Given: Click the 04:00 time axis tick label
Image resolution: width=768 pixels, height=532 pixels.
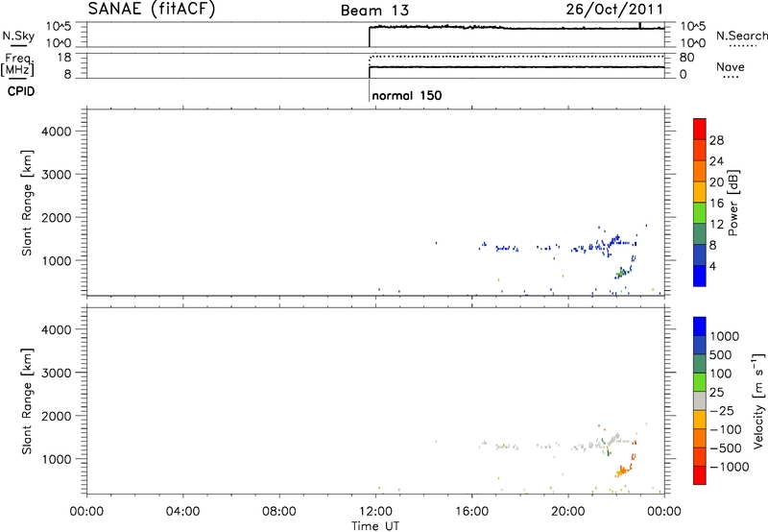Looking at the screenshot, I should [x=182, y=512].
